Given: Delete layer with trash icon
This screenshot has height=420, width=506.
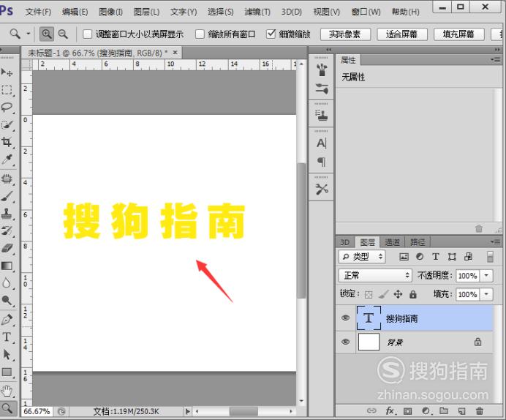Looking at the screenshot, I should click(480, 411).
